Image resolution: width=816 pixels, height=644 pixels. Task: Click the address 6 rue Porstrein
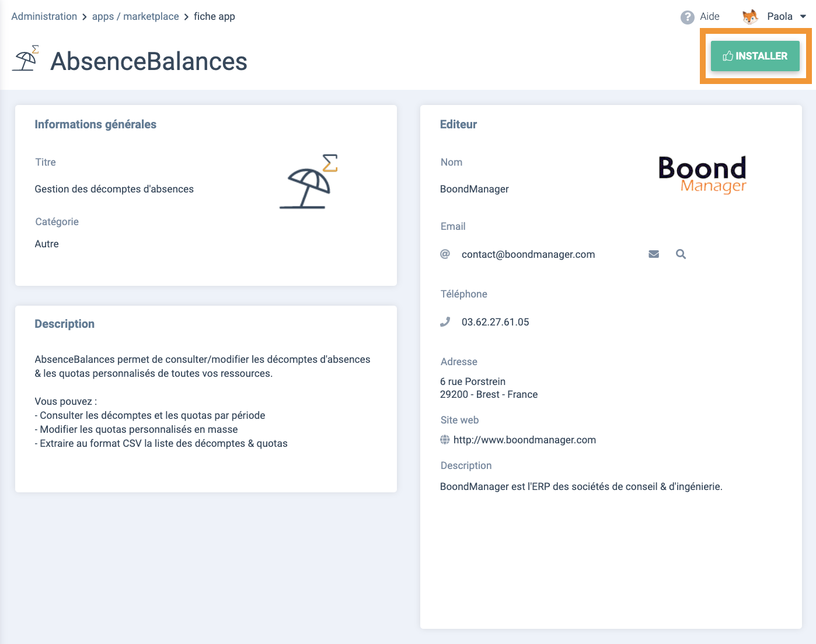[473, 381]
